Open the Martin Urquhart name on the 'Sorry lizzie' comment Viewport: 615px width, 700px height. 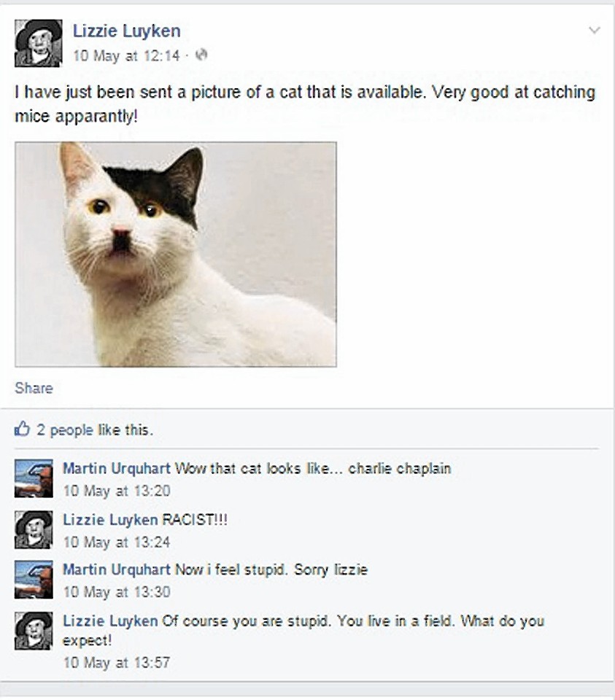point(117,569)
